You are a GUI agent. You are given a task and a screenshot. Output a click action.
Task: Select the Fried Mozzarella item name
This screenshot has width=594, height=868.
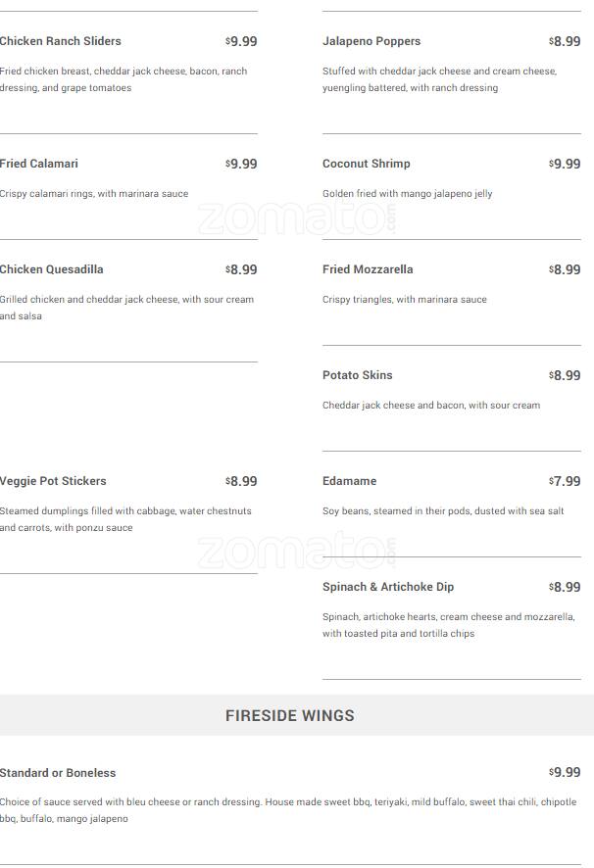(x=368, y=269)
